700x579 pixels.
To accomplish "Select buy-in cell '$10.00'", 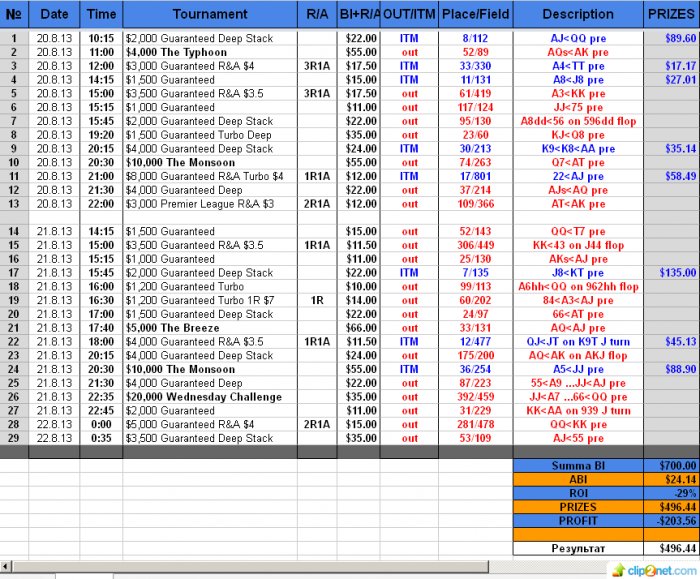I will (358, 287).
